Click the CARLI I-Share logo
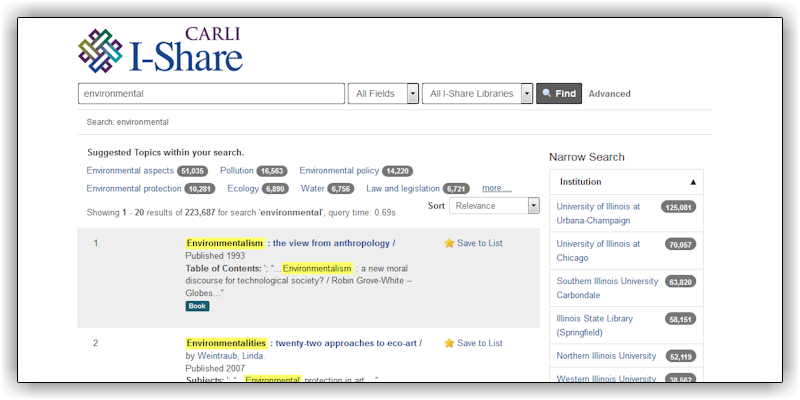The width and height of the screenshot is (800, 400). pyautogui.click(x=160, y=50)
